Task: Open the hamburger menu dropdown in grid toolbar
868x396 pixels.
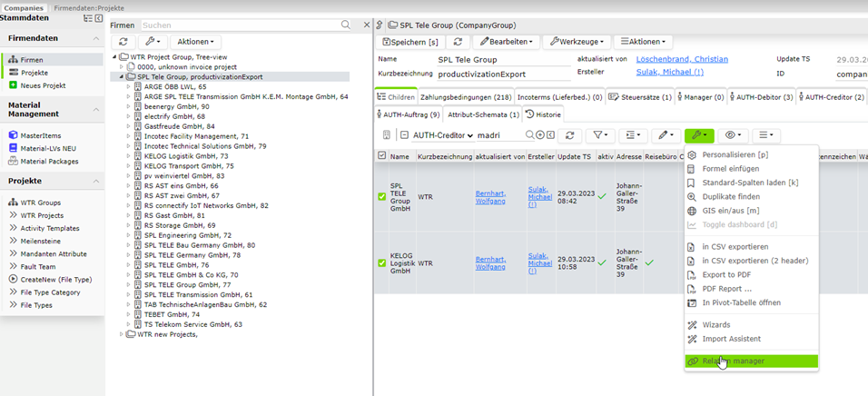Action: (x=766, y=135)
